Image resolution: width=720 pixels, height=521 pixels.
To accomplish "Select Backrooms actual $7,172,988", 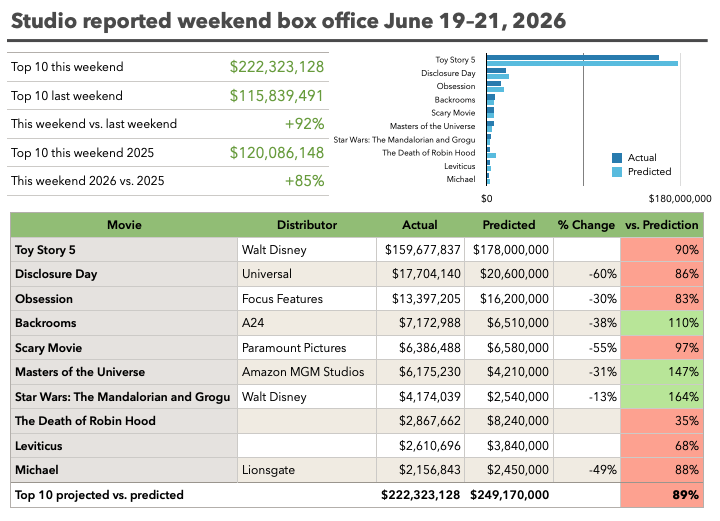I will click(x=421, y=323).
